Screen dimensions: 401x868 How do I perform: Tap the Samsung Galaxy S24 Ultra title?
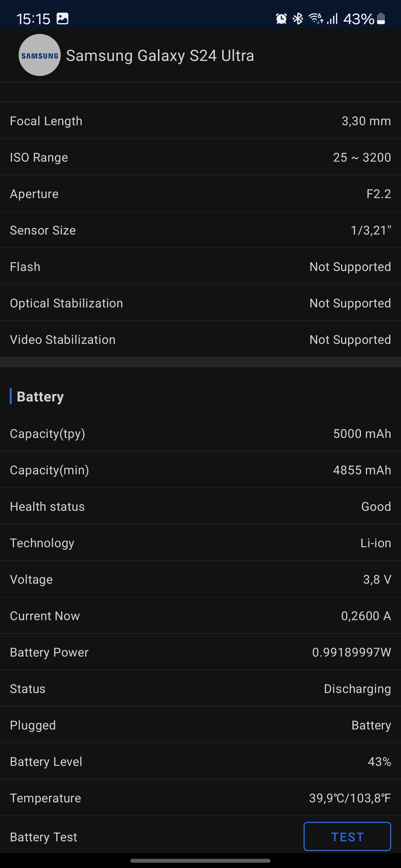point(160,56)
